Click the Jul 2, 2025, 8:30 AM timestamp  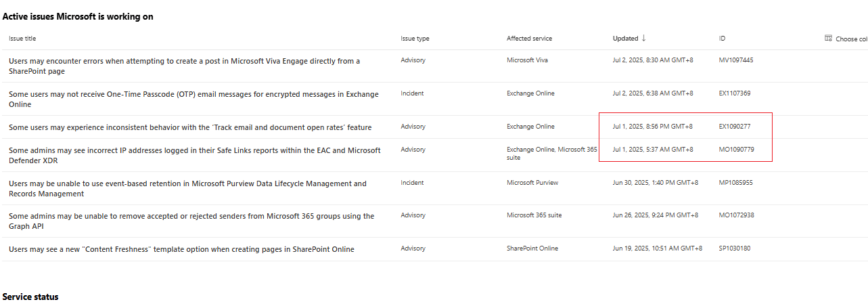pyautogui.click(x=653, y=60)
